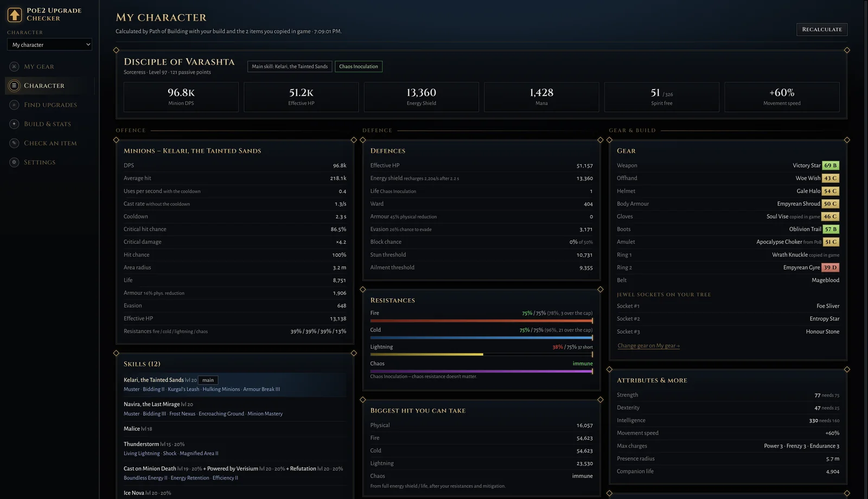Click the Gale Halo 54 C badge
868x499 pixels.
click(831, 191)
